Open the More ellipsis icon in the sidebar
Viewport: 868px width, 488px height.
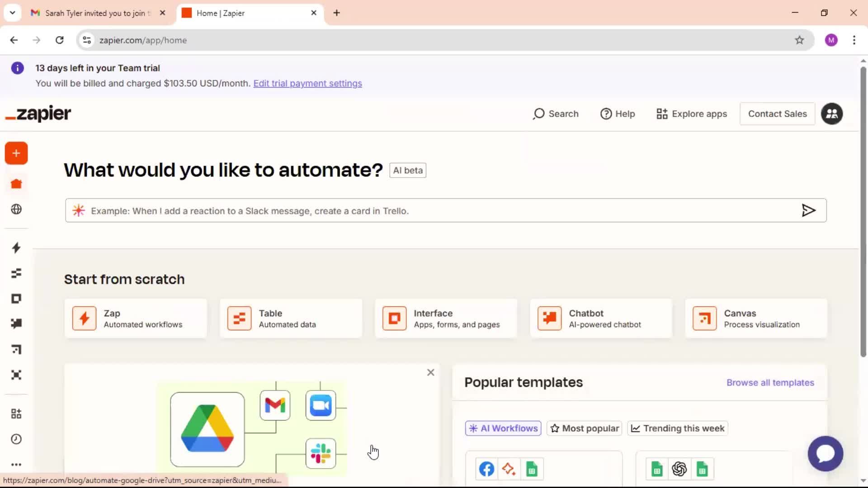click(16, 465)
